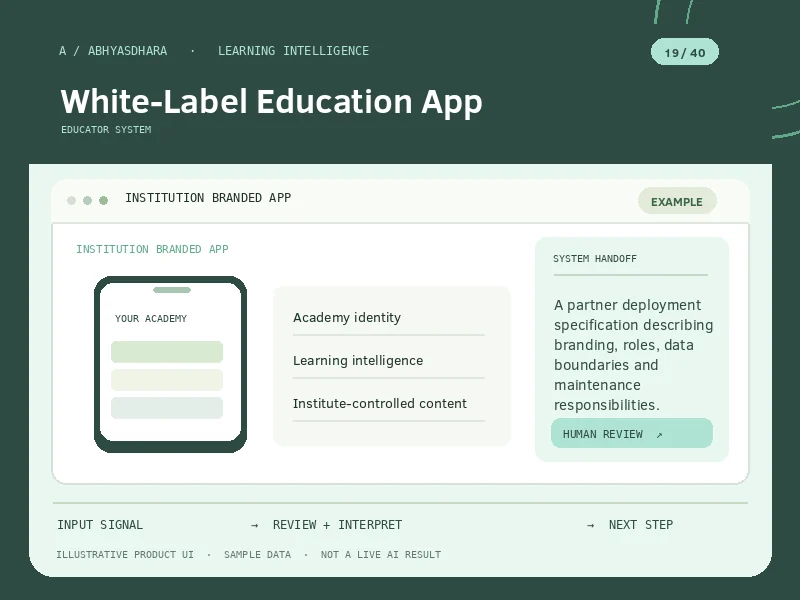Click the 19 / 40 page indicator
The image size is (800, 600).
coord(685,52)
